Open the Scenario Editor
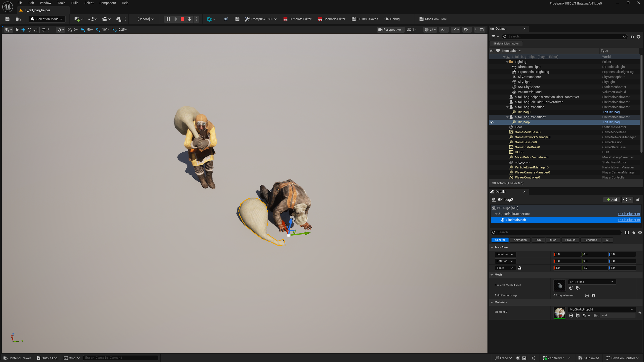 332,19
